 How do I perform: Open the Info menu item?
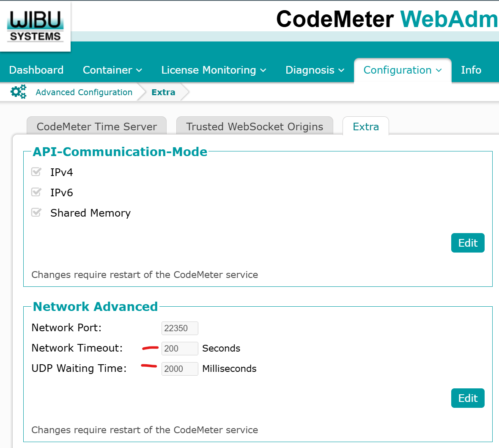471,70
